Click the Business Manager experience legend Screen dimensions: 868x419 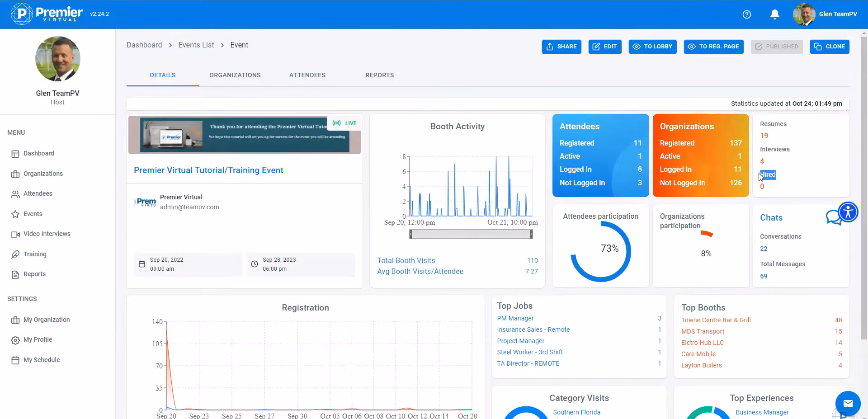762,413
